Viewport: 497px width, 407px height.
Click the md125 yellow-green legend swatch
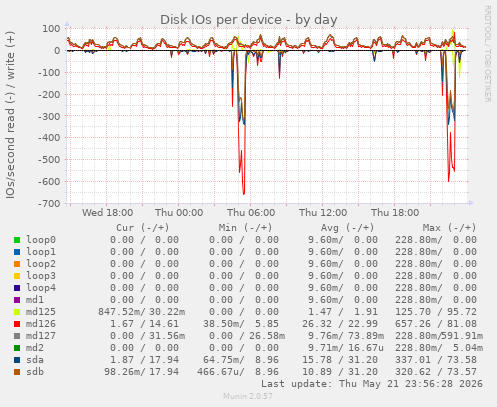coord(17,312)
